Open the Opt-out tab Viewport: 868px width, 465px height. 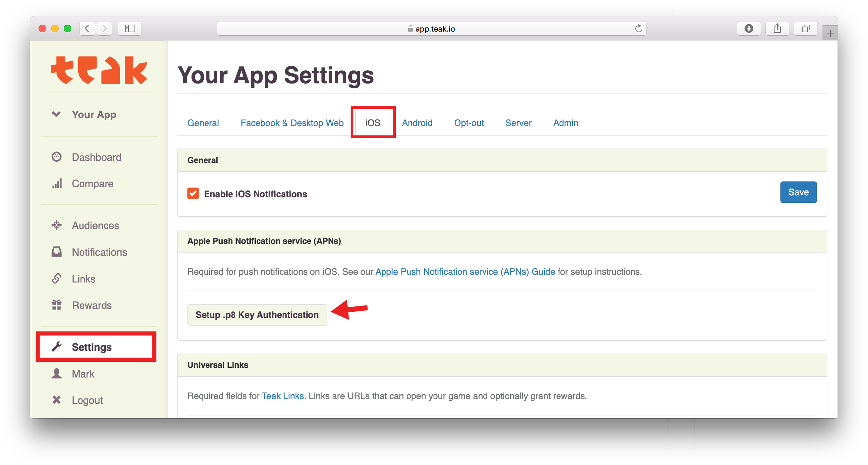click(x=469, y=123)
